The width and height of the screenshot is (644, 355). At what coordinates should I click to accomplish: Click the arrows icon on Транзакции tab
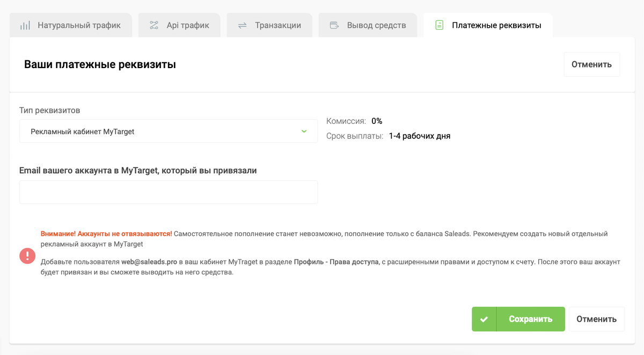pos(242,25)
